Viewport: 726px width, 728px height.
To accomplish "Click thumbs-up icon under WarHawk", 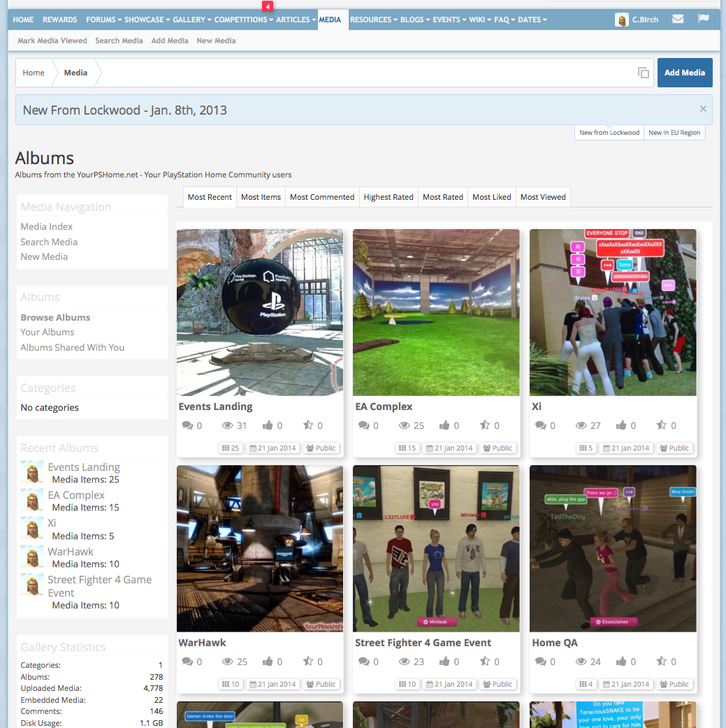I will click(x=268, y=662).
